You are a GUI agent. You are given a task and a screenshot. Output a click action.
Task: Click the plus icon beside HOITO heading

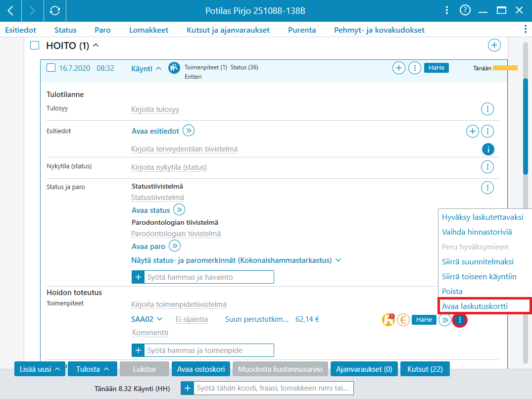coord(494,45)
